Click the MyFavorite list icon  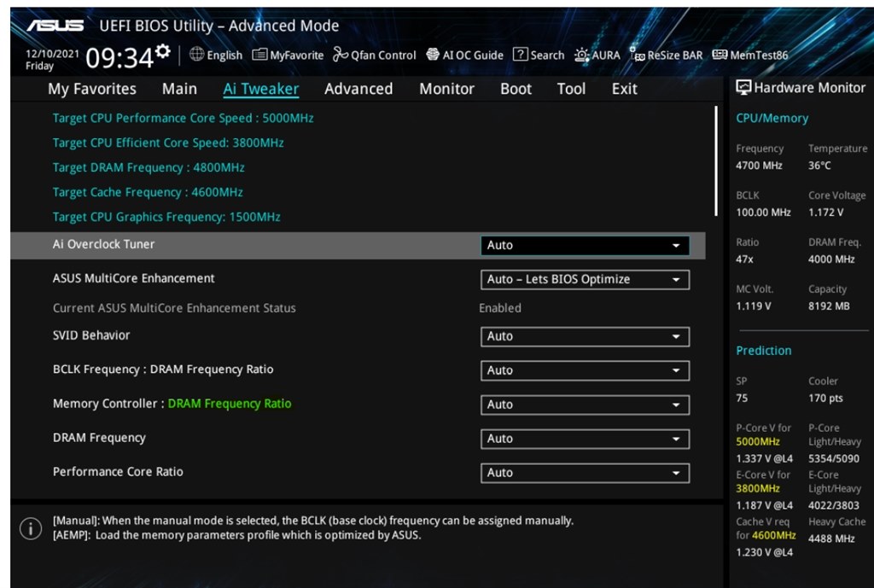click(x=259, y=55)
